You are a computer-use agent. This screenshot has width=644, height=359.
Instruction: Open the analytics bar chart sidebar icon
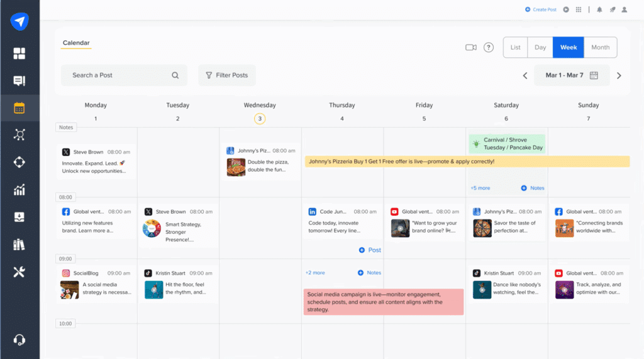click(19, 190)
